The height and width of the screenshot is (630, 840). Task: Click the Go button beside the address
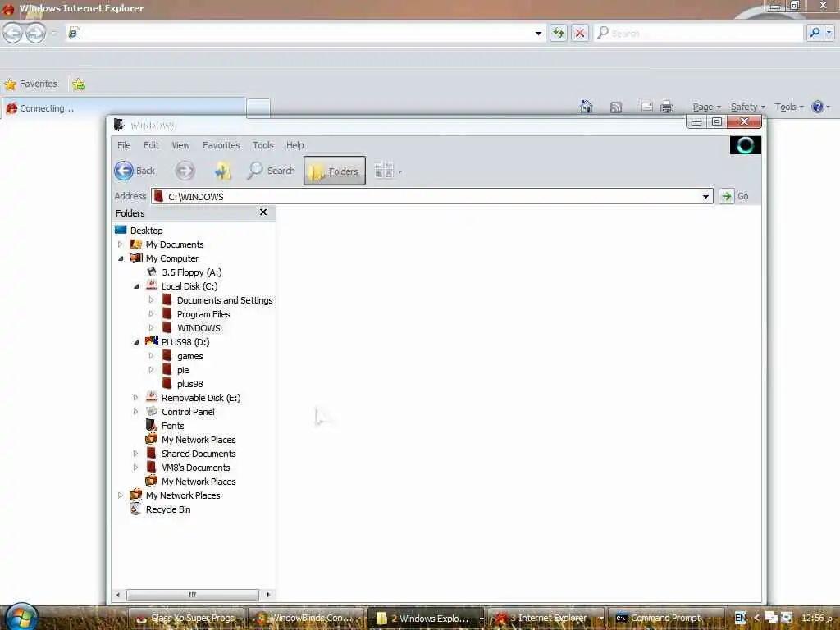pos(734,196)
